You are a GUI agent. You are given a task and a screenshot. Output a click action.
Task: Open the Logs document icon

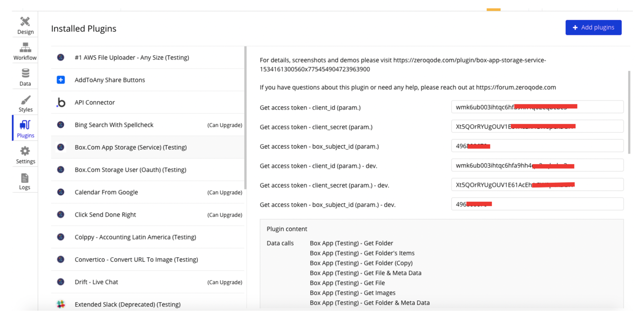(x=25, y=178)
